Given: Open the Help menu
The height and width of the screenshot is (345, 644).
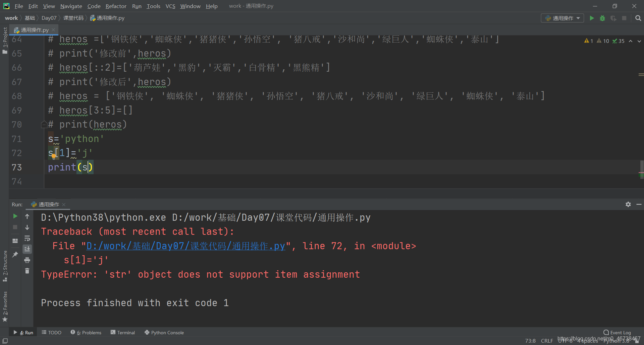Looking at the screenshot, I should click(212, 6).
